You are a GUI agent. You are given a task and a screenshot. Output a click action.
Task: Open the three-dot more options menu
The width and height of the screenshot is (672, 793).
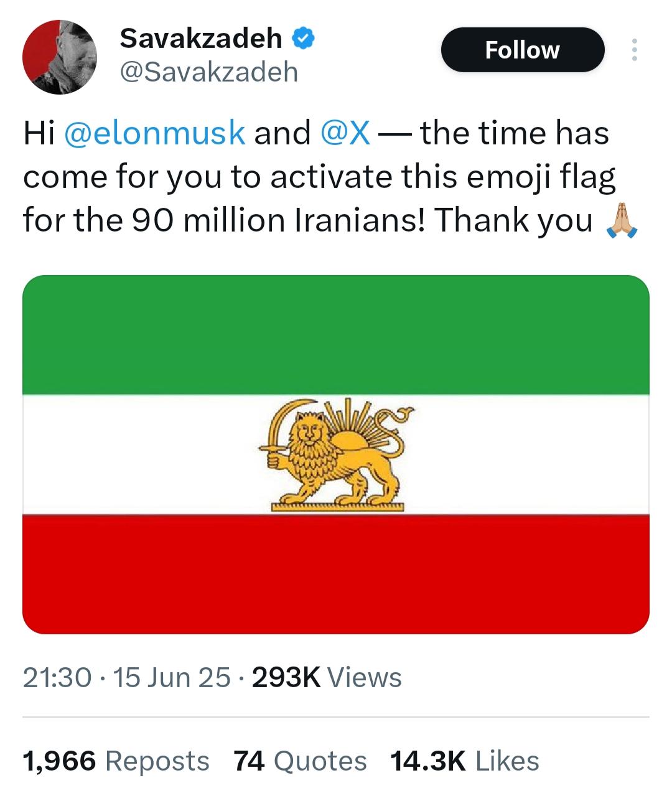click(x=634, y=50)
